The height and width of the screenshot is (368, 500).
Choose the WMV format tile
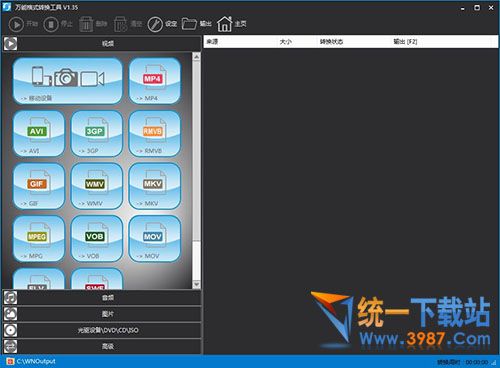(97, 186)
